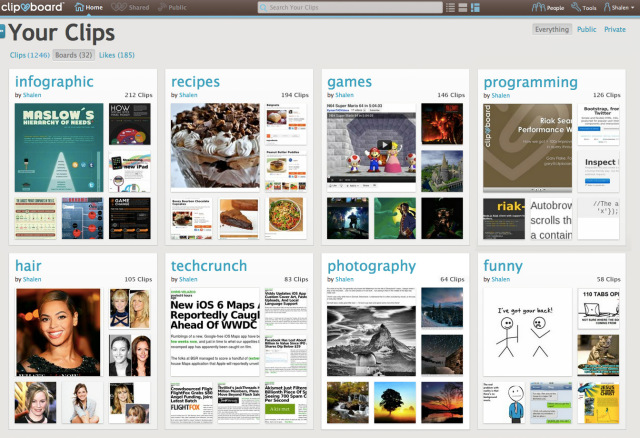Click the Clipboard logo

click(x=32, y=7)
